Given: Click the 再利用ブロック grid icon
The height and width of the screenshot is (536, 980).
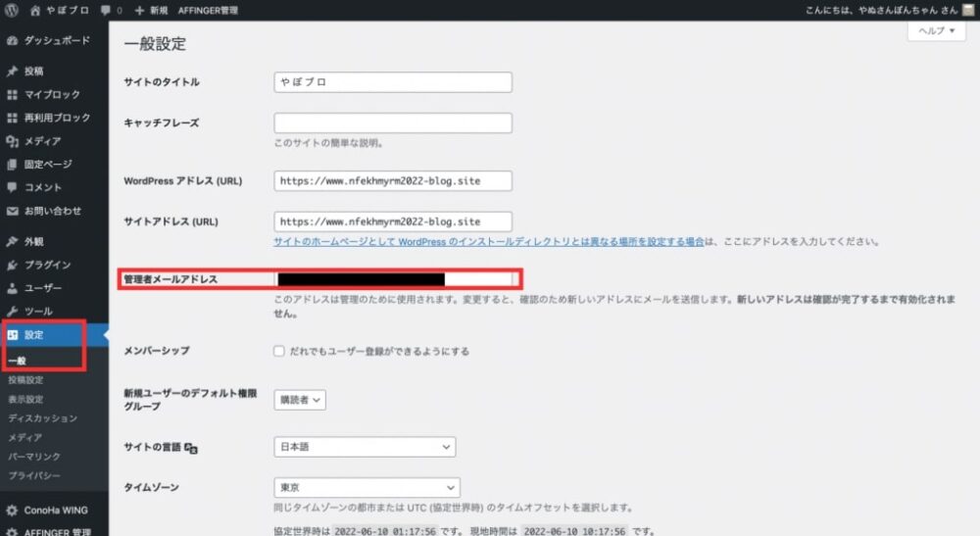Looking at the screenshot, I should 12,118.
